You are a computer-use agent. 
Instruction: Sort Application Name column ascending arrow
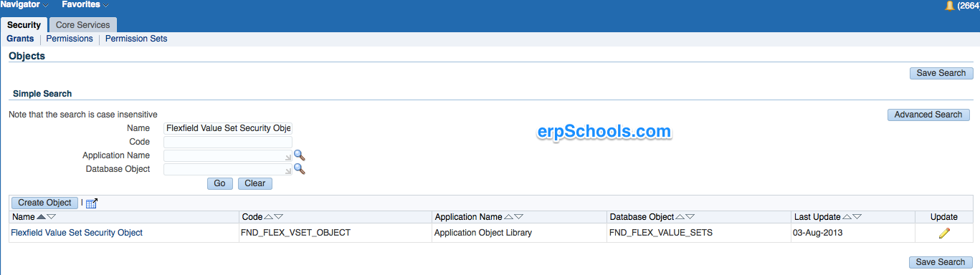click(x=508, y=216)
